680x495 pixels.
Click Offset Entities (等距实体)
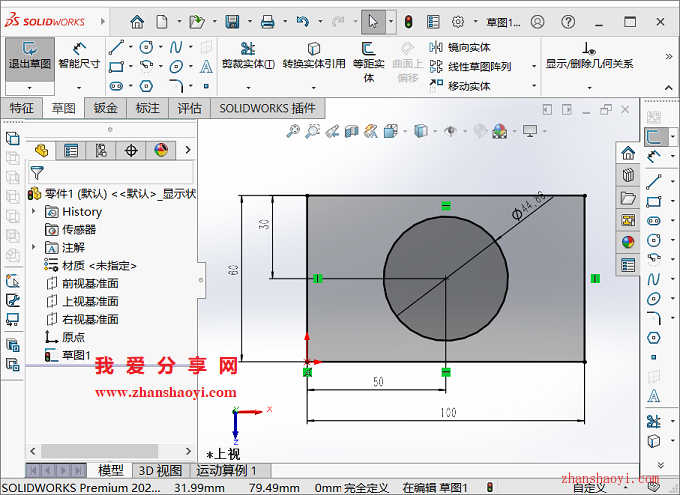368,62
